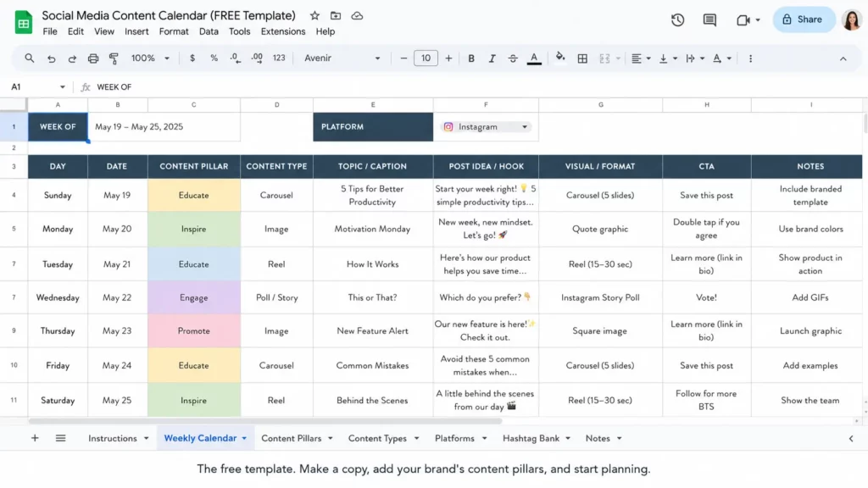Star this spreadsheet document
Screen dimensions: 868x488
pyautogui.click(x=314, y=15)
